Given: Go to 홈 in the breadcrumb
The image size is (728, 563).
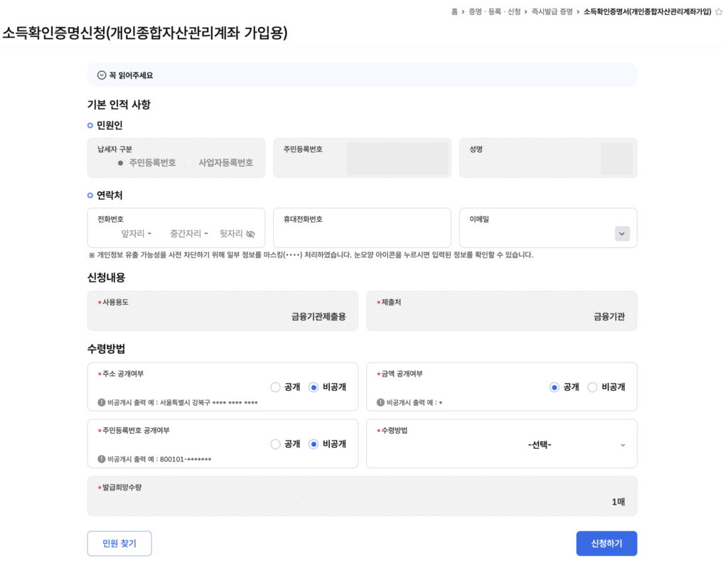Looking at the screenshot, I should 454,12.
